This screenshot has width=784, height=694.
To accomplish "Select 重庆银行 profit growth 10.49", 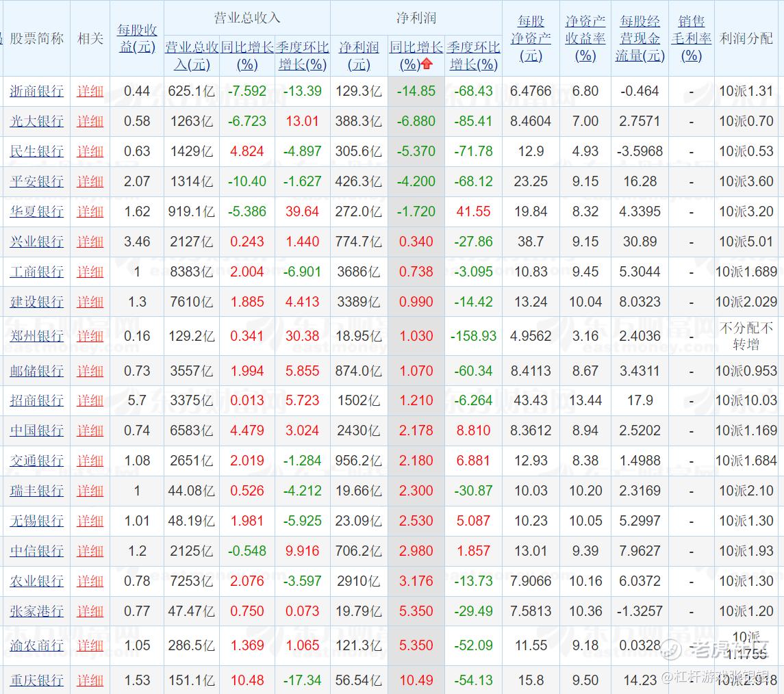I will pyautogui.click(x=416, y=680).
